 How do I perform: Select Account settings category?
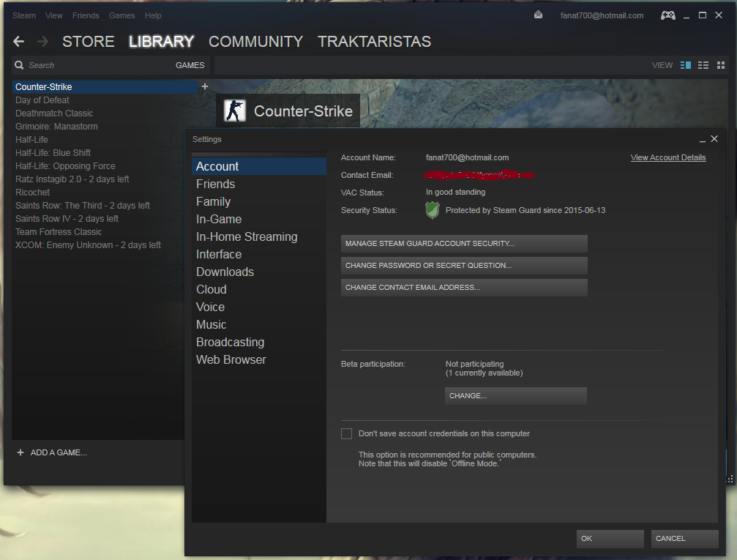click(259, 166)
